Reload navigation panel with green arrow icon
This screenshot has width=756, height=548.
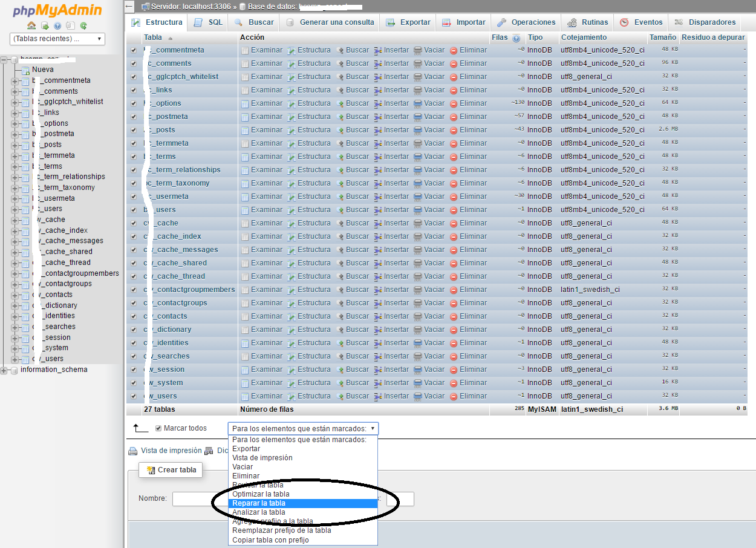[83, 26]
